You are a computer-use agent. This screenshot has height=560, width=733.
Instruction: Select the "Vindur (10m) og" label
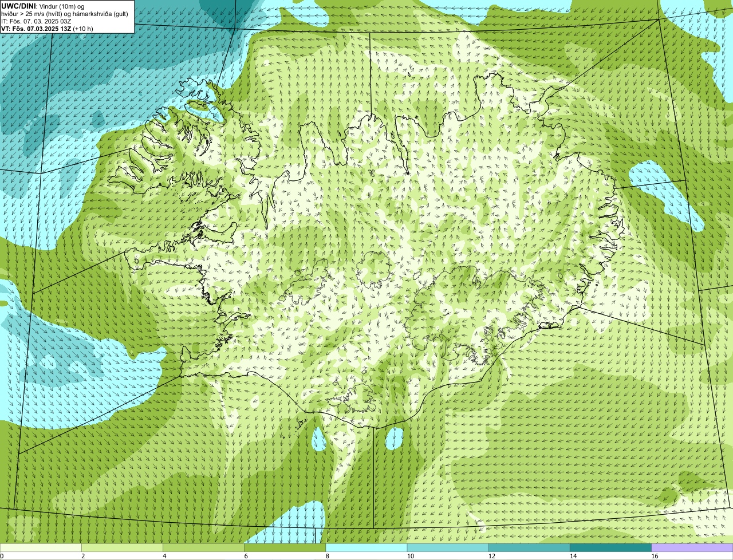click(62, 6)
